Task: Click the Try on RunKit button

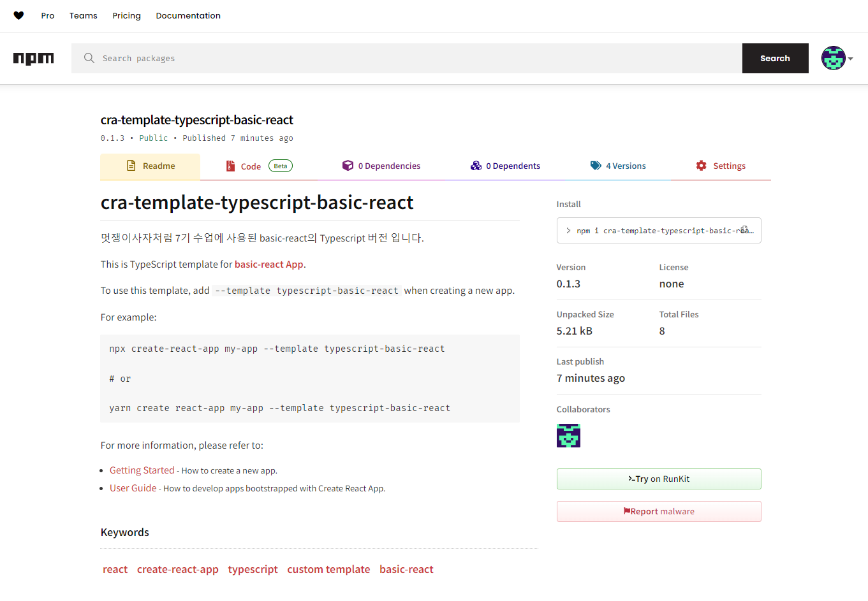Action: pyautogui.click(x=659, y=479)
